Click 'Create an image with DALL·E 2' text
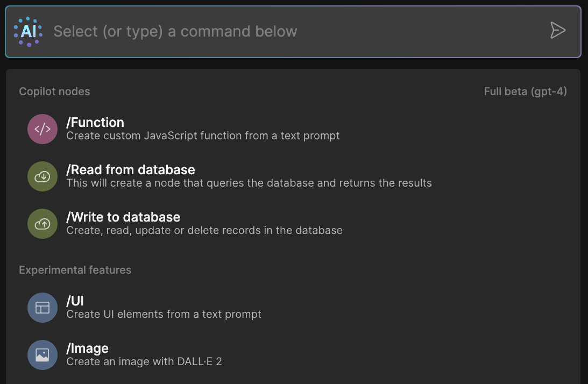 click(144, 361)
